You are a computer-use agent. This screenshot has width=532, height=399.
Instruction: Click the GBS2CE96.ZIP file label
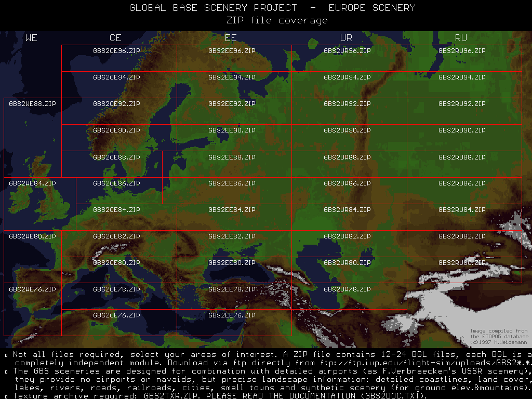click(x=116, y=51)
